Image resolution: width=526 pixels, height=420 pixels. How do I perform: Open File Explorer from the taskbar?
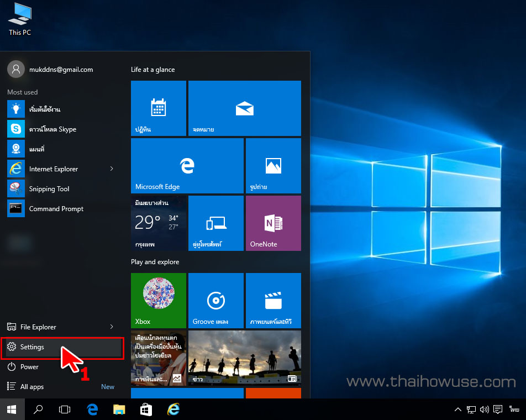pyautogui.click(x=119, y=410)
